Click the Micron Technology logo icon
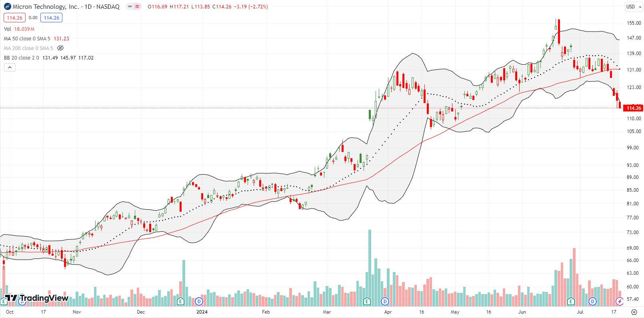The image size is (644, 318). pyautogui.click(x=7, y=7)
